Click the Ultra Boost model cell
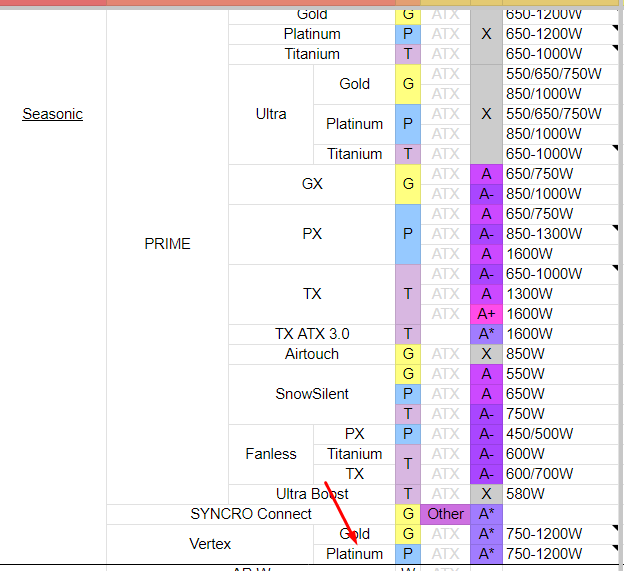Screen dimensions: 624x571 coord(312,494)
